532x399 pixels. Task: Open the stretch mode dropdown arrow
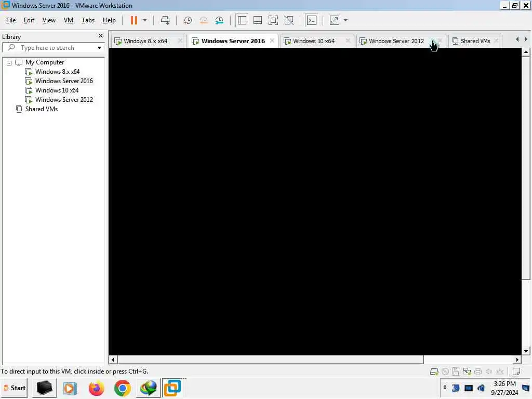pos(345,20)
